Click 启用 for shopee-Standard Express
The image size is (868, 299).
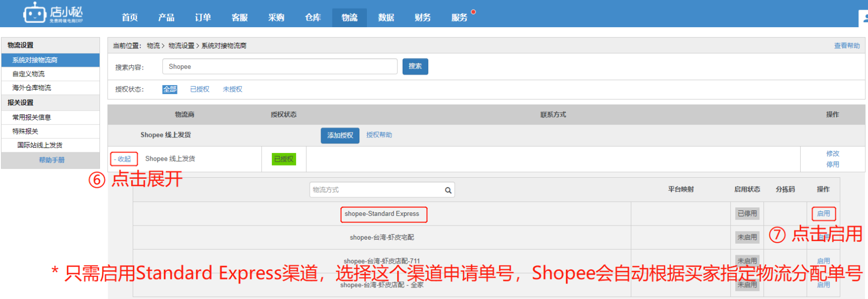[x=823, y=213]
